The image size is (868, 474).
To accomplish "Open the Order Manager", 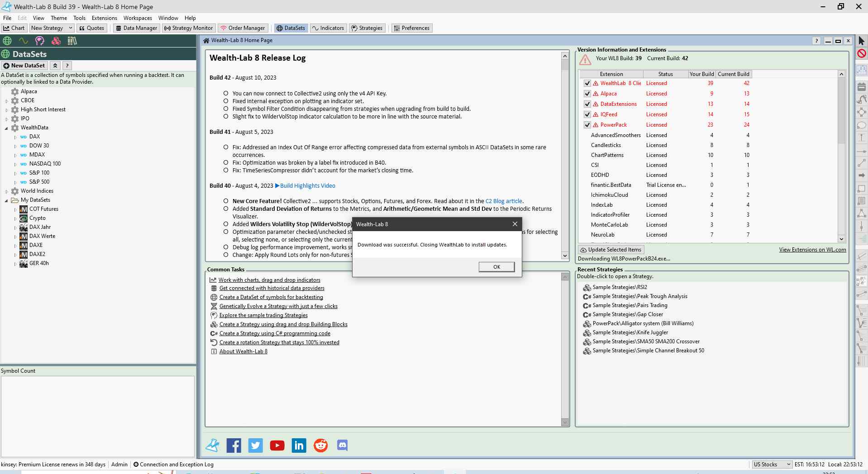I will [x=243, y=28].
